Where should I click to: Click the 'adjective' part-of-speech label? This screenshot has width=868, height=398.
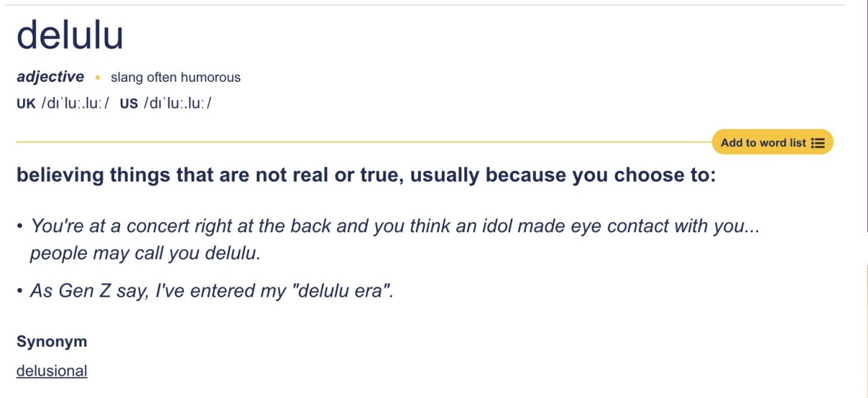coord(50,77)
